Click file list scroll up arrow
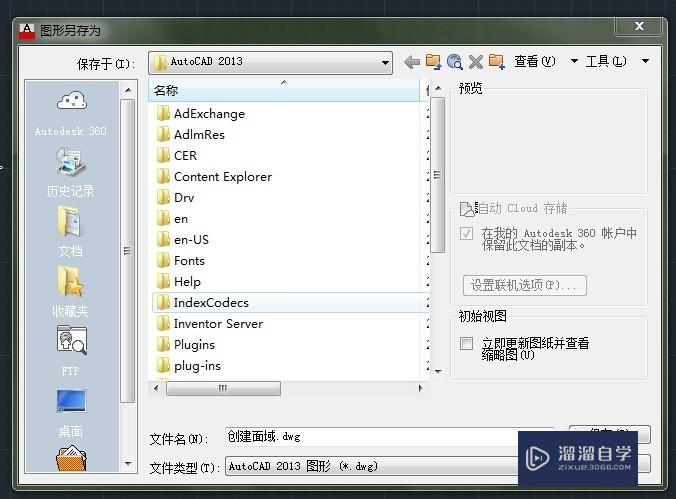 click(438, 88)
